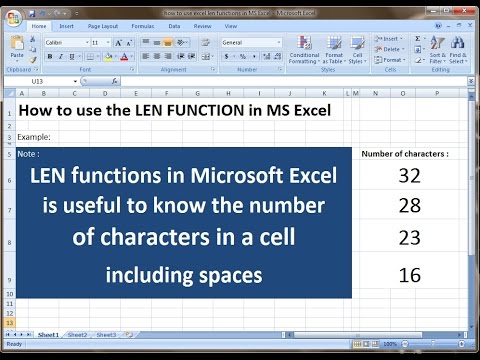Open Excel Help icon
The image size is (480, 360).
click(x=438, y=26)
